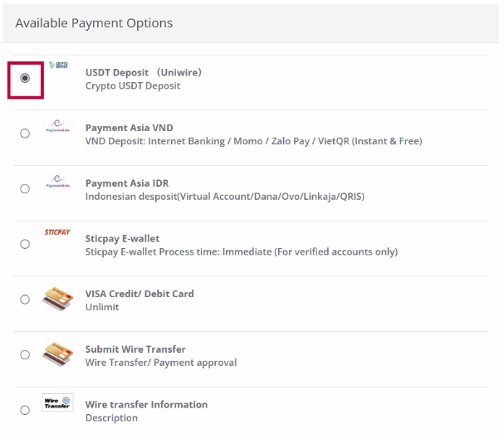This screenshot has width=504, height=434.
Task: Click the USDT Deposit Uniwire logo icon
Action: pyautogui.click(x=58, y=65)
